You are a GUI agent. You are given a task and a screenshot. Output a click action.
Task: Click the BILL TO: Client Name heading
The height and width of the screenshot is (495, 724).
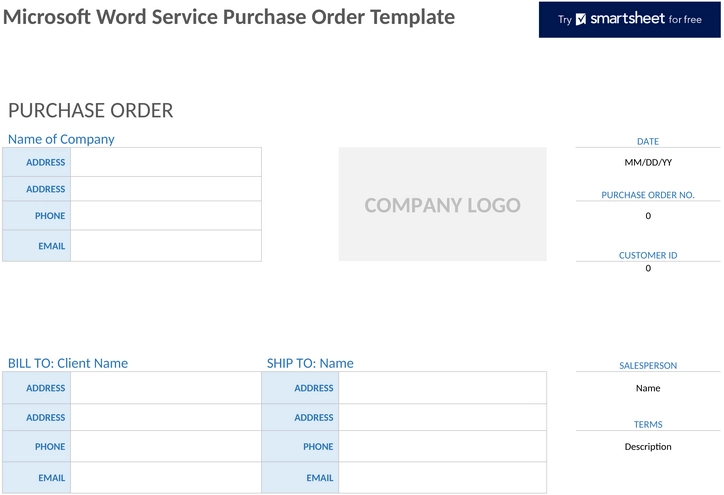(68, 363)
